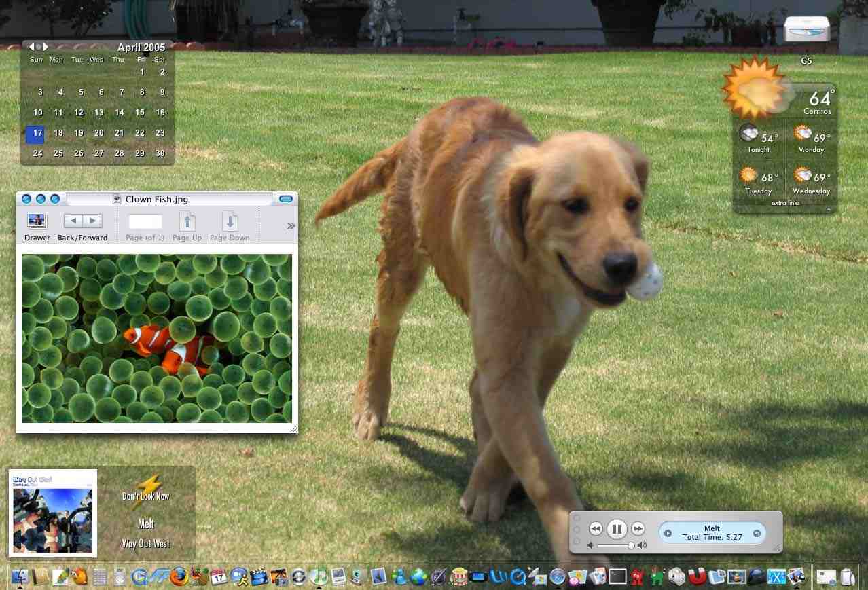Click the Melt song title in widget
The image size is (868, 590).
pos(146,524)
